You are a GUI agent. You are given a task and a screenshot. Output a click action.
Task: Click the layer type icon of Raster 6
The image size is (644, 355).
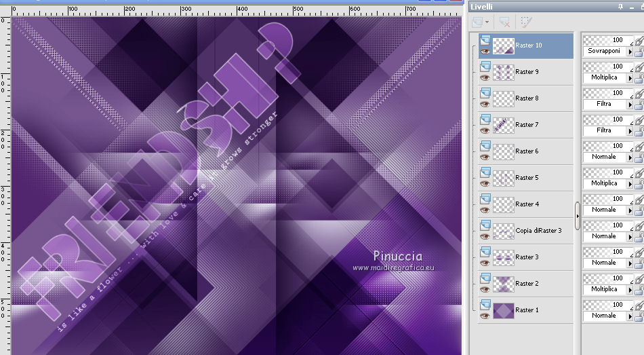tap(485, 146)
